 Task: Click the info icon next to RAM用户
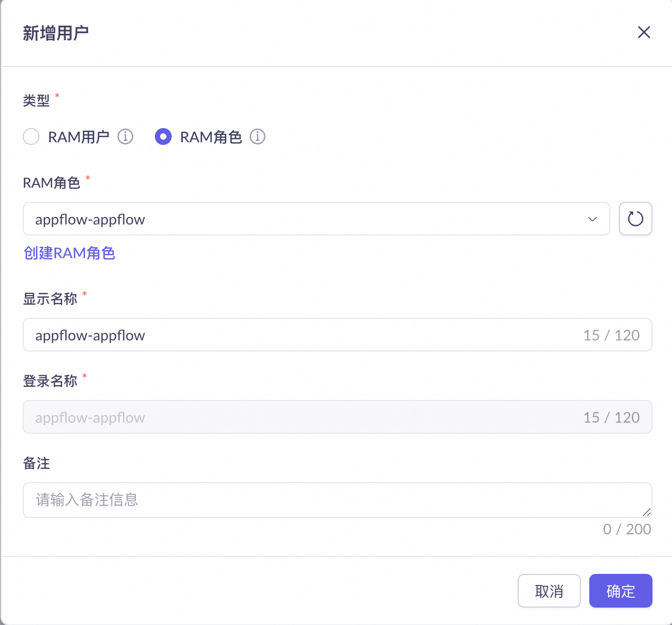[125, 136]
